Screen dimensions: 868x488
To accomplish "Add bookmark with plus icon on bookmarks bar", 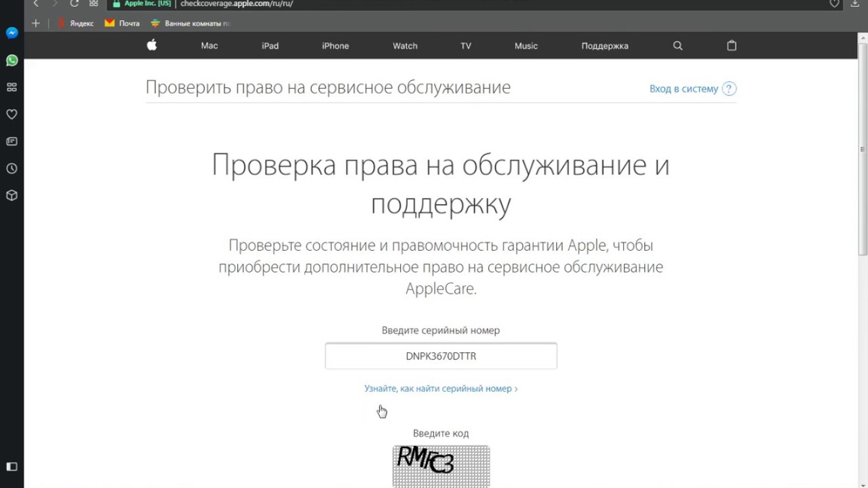I will click(x=36, y=23).
